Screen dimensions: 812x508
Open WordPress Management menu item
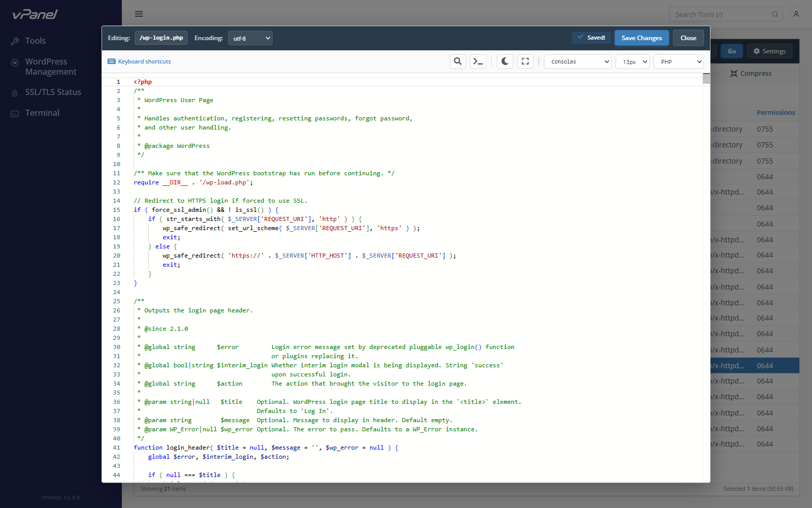[51, 67]
